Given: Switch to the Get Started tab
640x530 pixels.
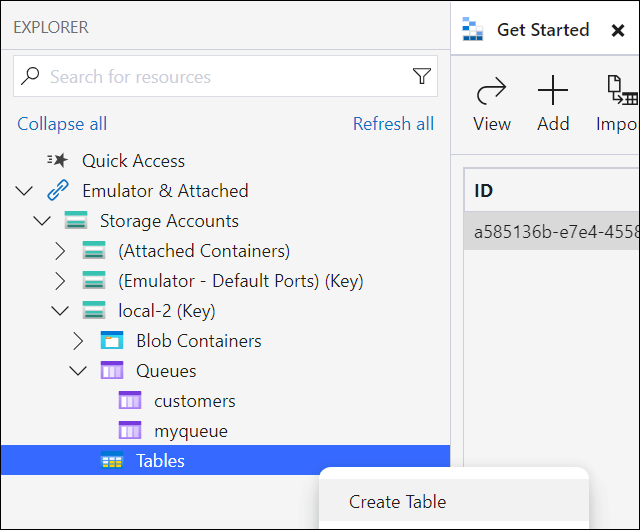Looking at the screenshot, I should tap(542, 30).
